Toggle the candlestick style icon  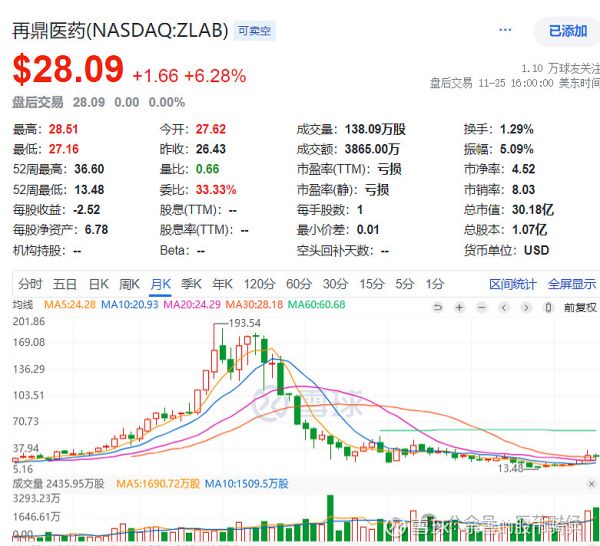pos(548,307)
